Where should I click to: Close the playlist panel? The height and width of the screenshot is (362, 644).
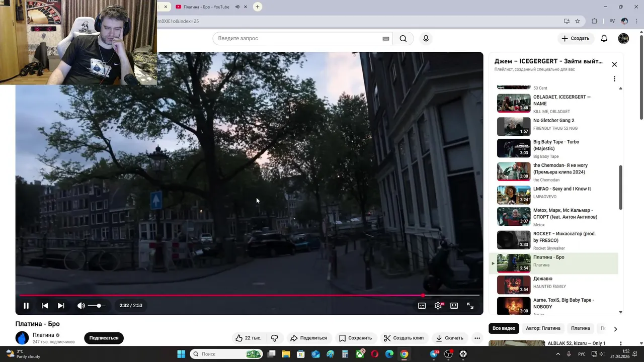click(614, 64)
